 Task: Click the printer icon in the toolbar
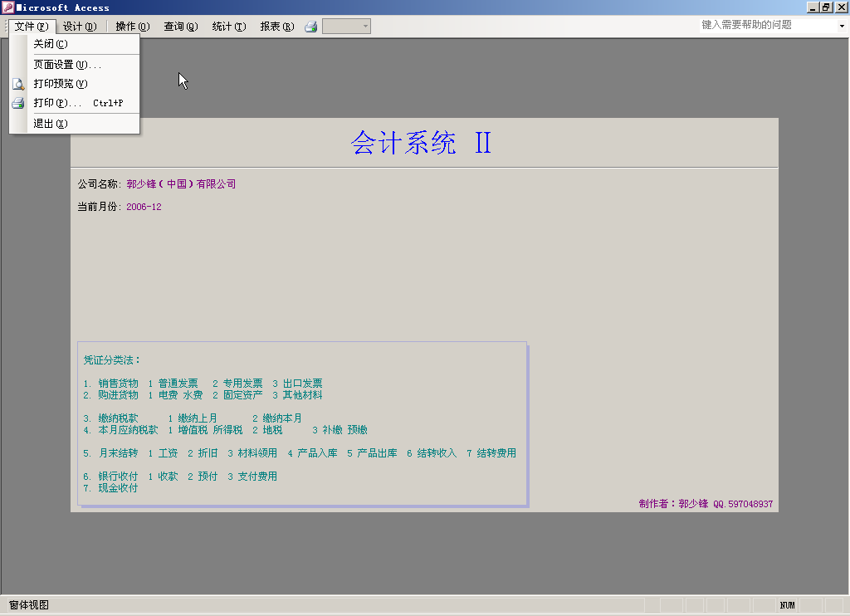point(311,27)
